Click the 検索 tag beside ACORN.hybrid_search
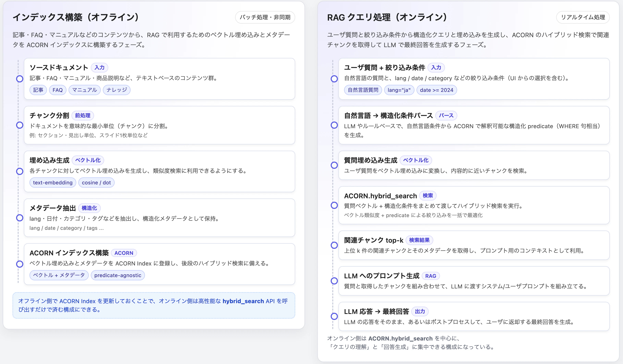 pyautogui.click(x=428, y=196)
